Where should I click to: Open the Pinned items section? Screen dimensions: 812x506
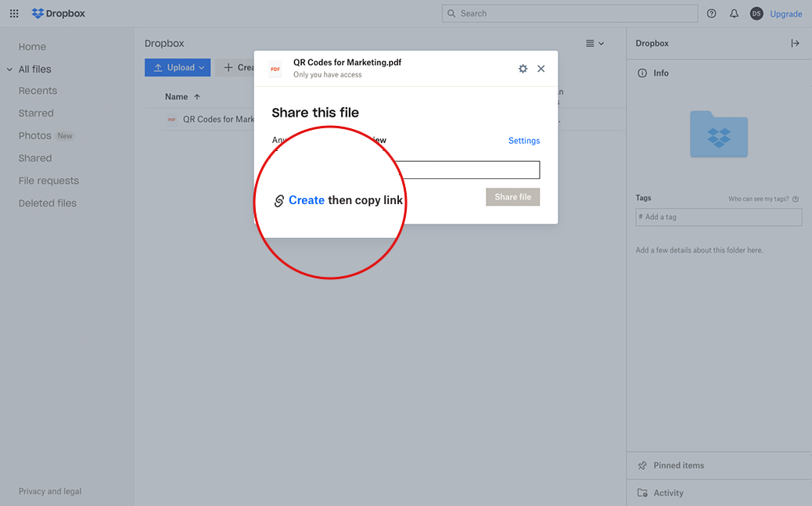pyautogui.click(x=678, y=465)
